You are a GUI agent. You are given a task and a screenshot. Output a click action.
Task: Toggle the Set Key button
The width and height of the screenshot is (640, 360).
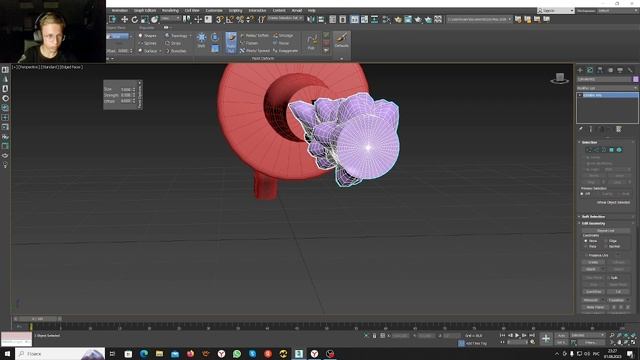coord(562,342)
